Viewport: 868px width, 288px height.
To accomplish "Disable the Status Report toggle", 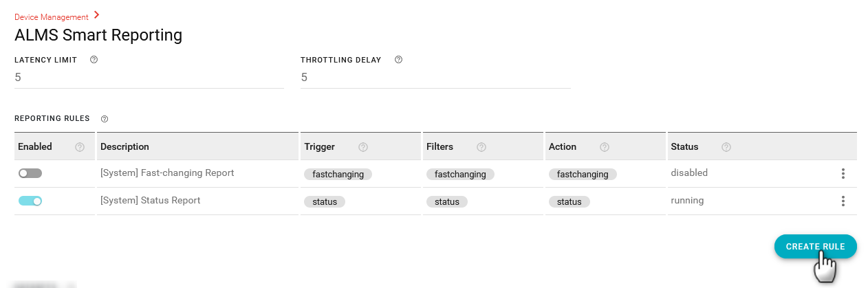I will pyautogui.click(x=30, y=201).
